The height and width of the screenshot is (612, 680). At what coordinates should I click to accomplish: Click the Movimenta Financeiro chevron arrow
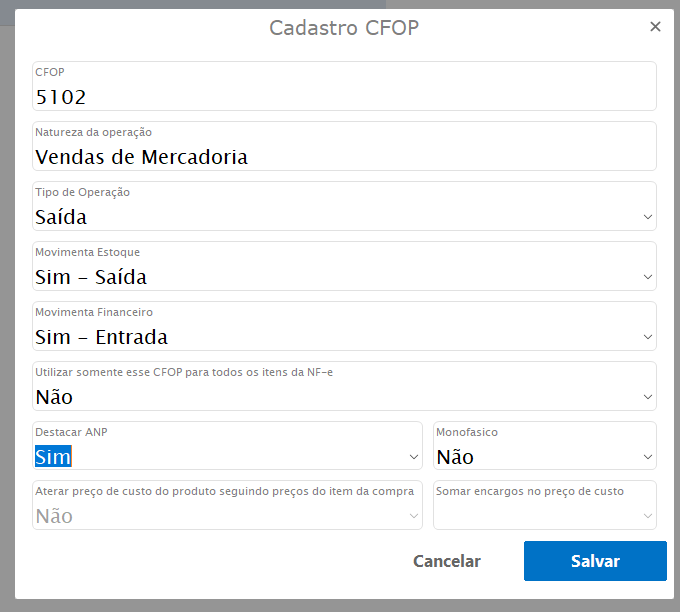pos(648,337)
